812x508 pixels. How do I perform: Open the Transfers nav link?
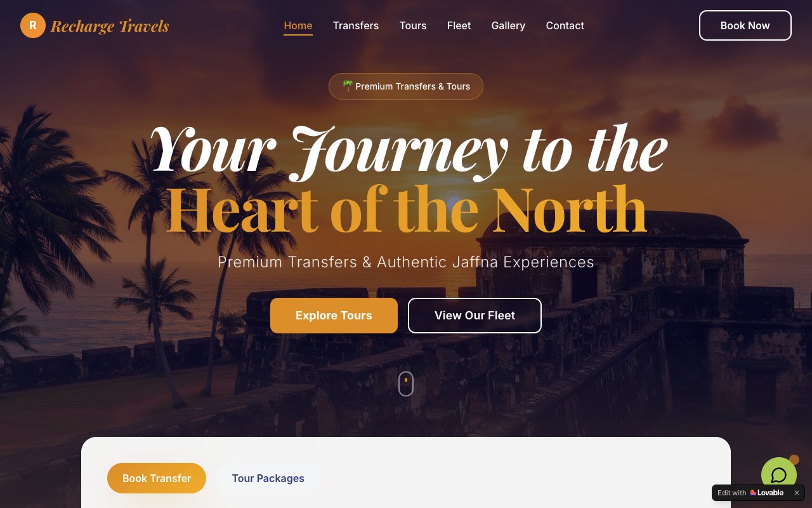click(x=356, y=25)
